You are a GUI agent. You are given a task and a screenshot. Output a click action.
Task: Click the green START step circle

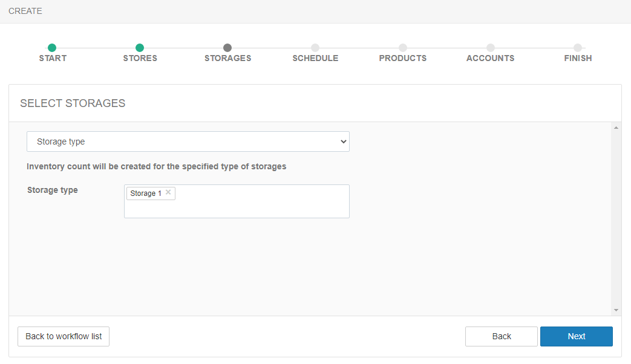tap(52, 48)
